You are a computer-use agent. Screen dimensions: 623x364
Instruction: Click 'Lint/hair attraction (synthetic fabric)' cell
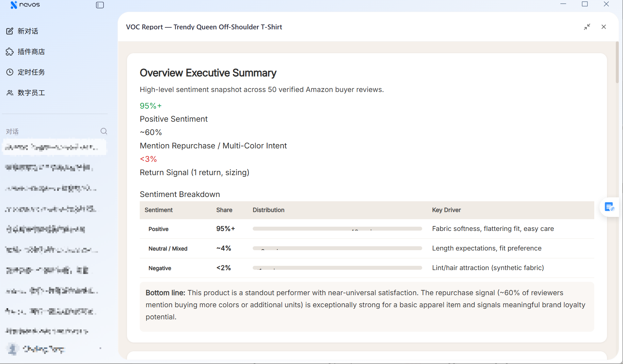point(488,268)
